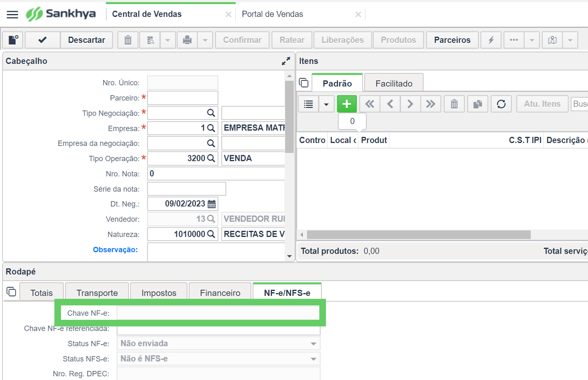Click the trash delete icon in main toolbar
The height and width of the screenshot is (380, 588).
tap(128, 40)
